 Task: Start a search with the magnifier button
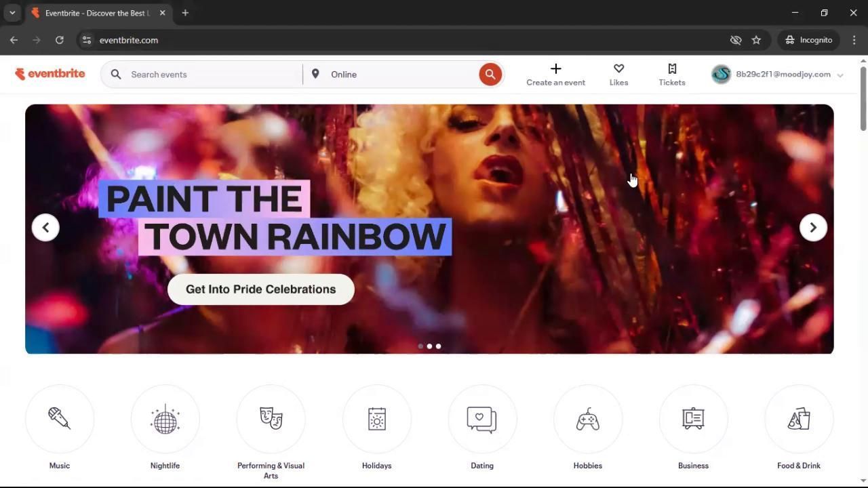pos(490,74)
